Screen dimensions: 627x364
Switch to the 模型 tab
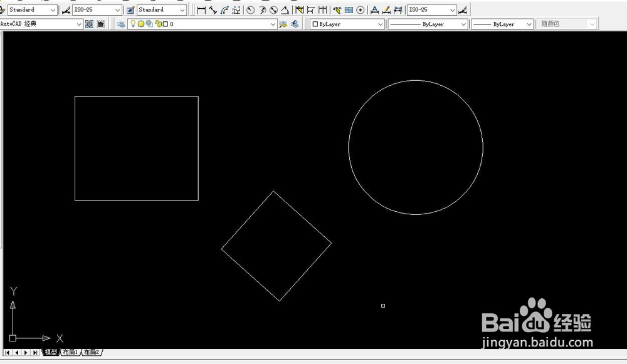pyautogui.click(x=51, y=352)
